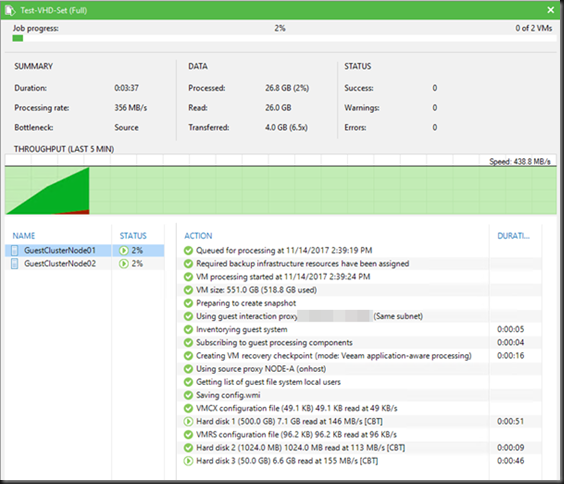Click the job progress bar
The height and width of the screenshot is (484, 564).
(x=284, y=38)
